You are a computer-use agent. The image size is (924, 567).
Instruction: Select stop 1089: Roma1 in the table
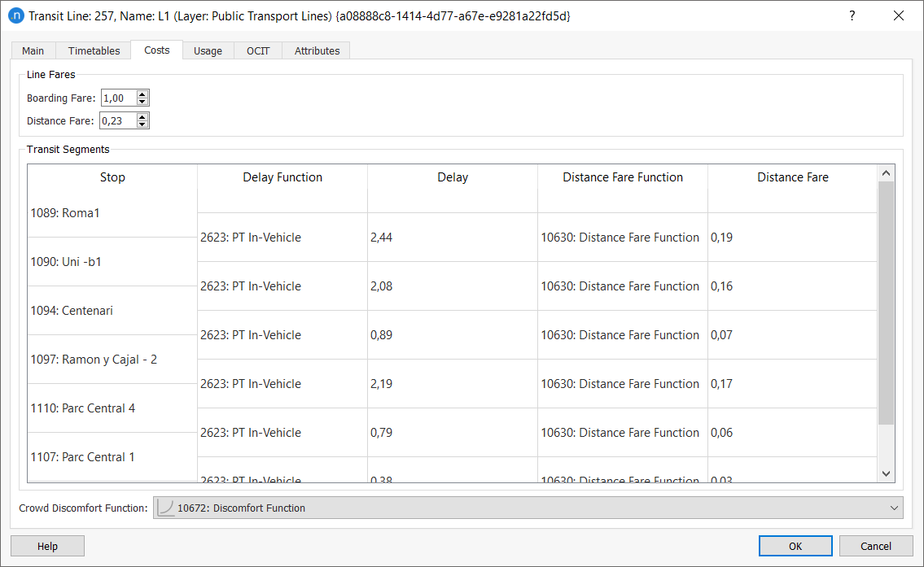64,212
